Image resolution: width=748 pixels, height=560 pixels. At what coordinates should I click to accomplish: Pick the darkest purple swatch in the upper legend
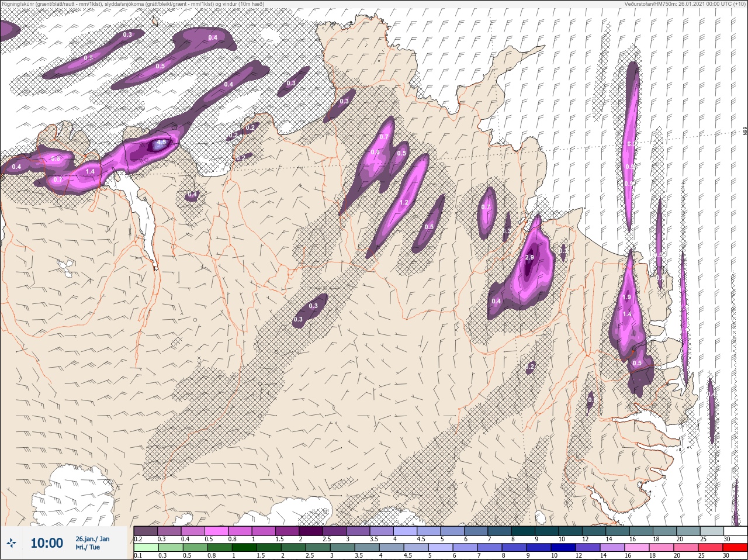tap(311, 531)
